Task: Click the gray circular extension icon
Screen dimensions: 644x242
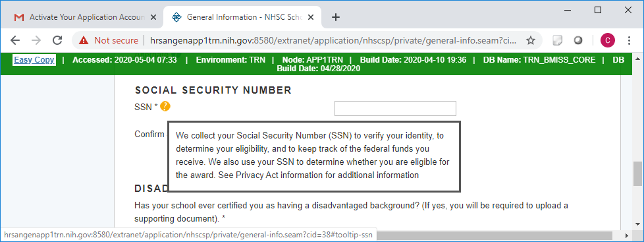Action: [578, 40]
